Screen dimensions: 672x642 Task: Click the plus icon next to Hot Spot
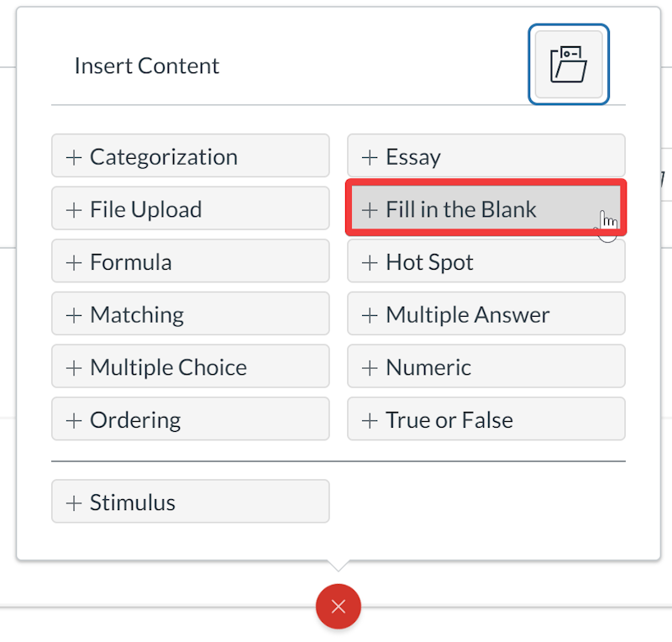tap(370, 262)
